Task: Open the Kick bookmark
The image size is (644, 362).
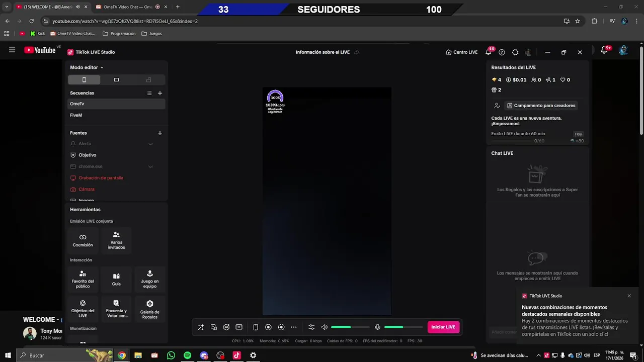Action: click(37, 34)
